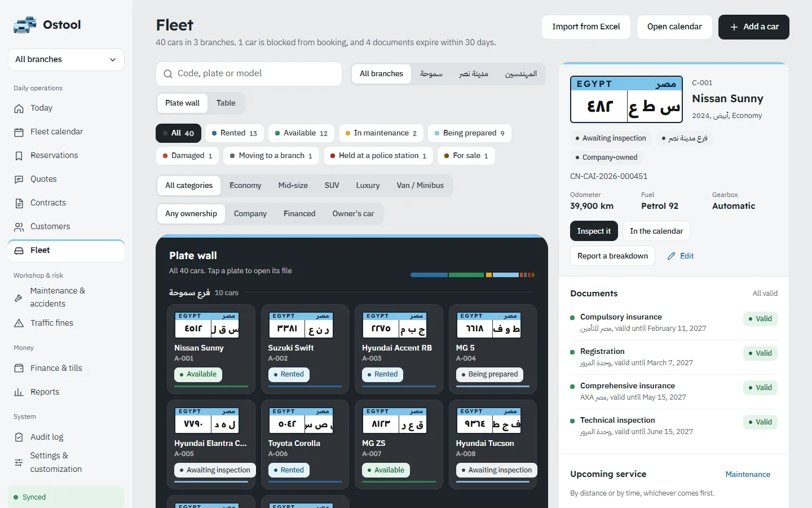Screen dimensions: 812x508
Task: Filter by Rented status chip
Action: tap(235, 133)
